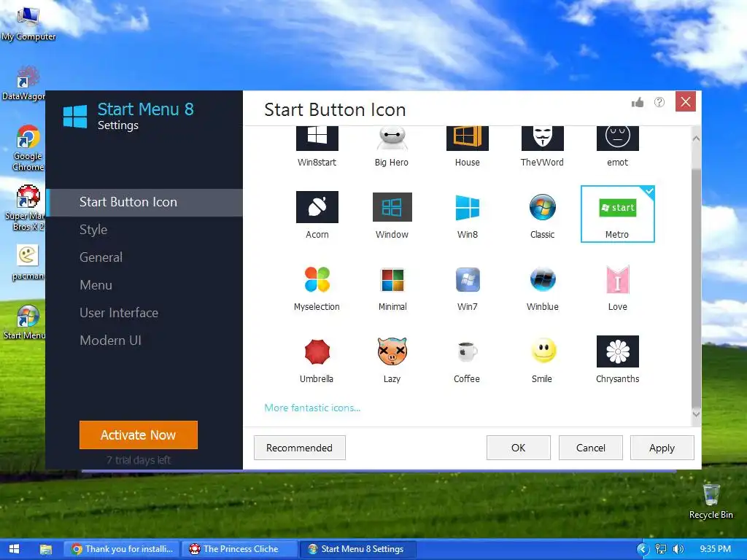Select the DataWagon desktop shortcut

click(24, 83)
